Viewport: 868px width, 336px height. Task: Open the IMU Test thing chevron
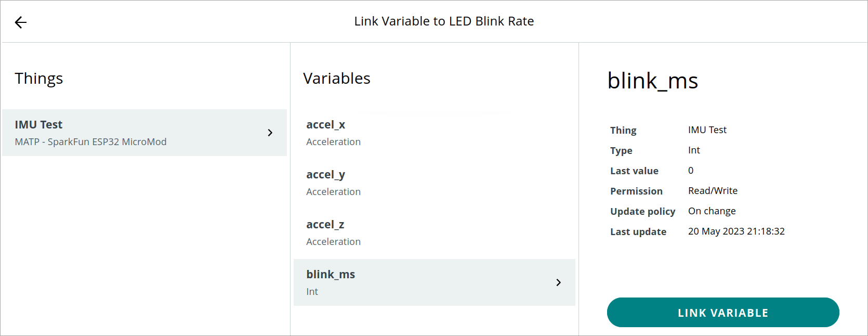[x=270, y=133]
